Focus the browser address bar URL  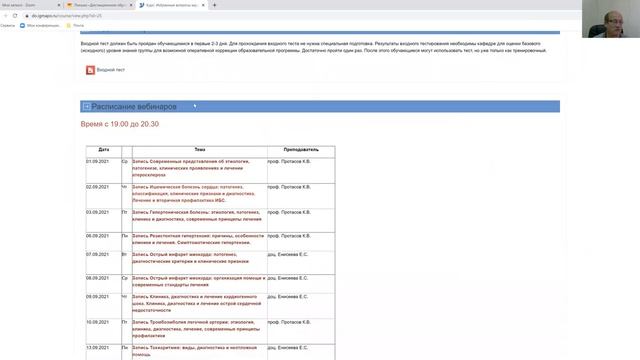click(67, 16)
